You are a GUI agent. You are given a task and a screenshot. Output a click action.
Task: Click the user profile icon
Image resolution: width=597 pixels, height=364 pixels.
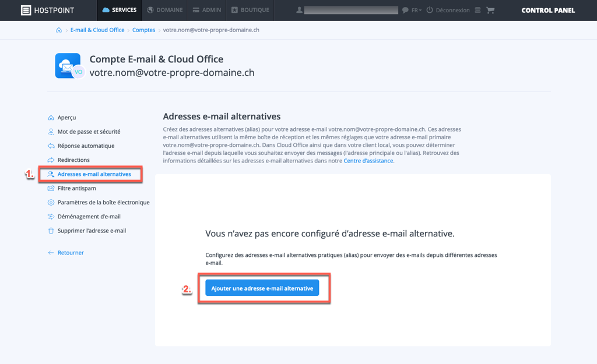click(x=300, y=10)
